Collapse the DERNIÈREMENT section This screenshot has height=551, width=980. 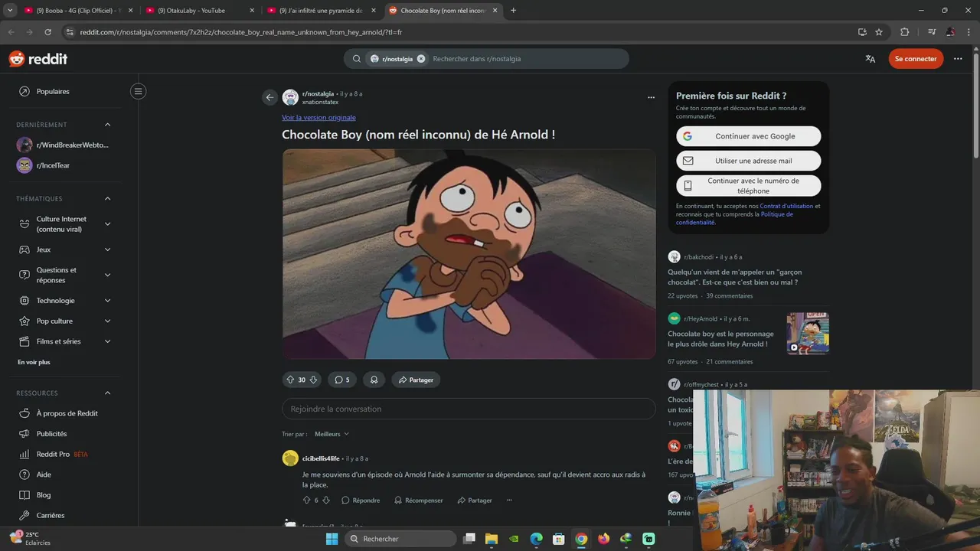click(107, 125)
